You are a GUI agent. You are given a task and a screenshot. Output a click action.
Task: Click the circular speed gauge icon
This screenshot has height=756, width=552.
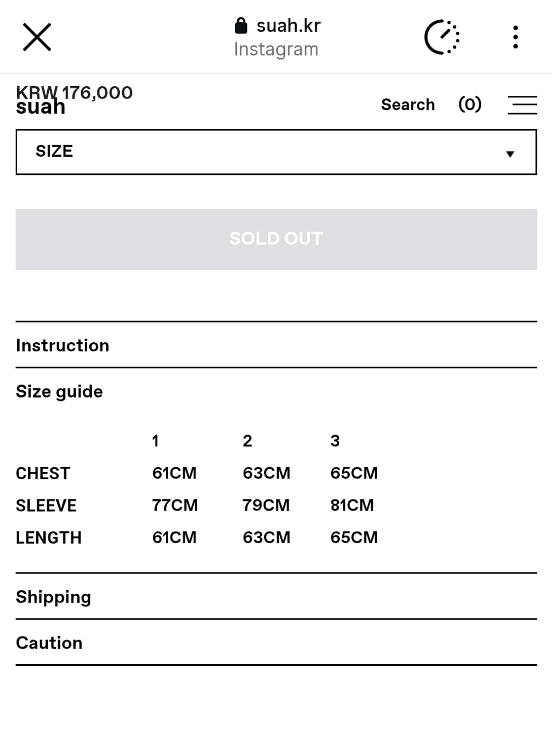tap(442, 37)
